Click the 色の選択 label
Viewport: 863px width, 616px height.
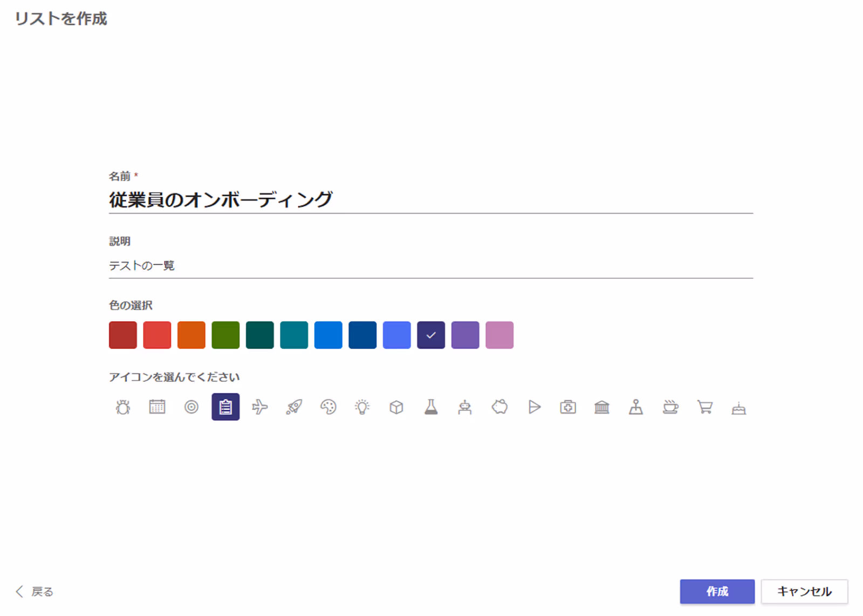click(131, 305)
